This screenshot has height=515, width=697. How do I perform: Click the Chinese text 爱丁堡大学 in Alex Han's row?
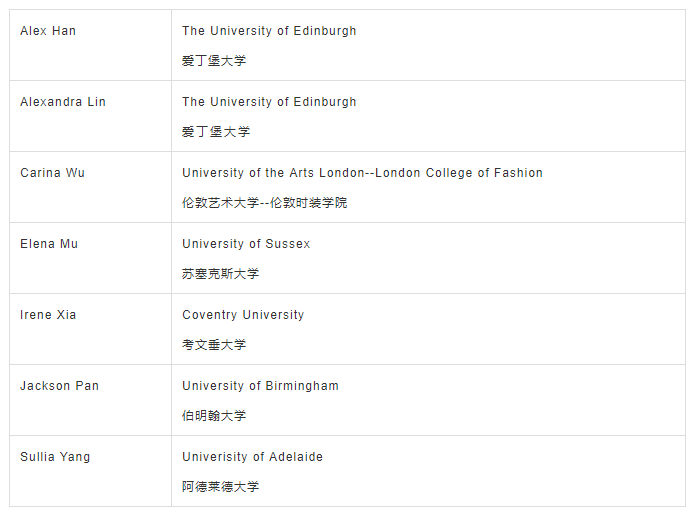click(x=214, y=61)
